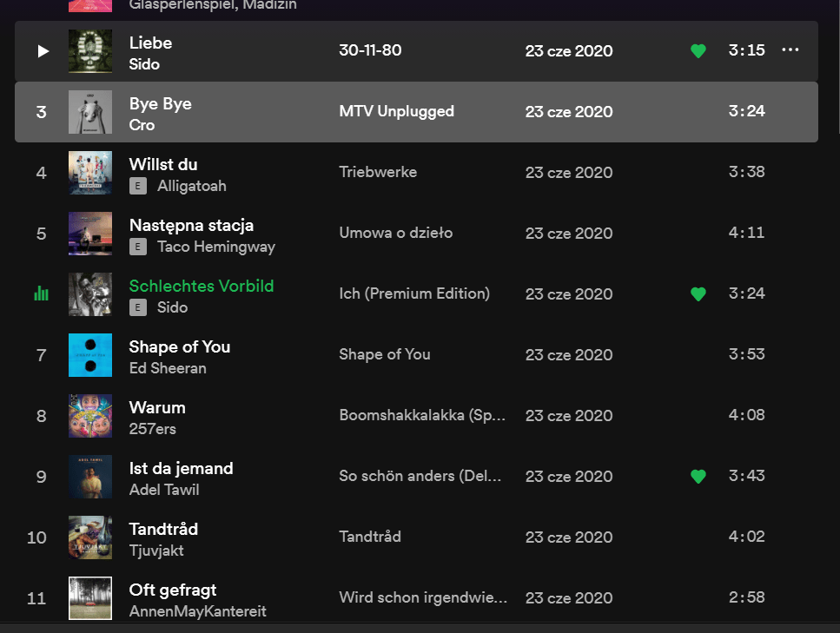Open the Triebwerke album

click(378, 172)
